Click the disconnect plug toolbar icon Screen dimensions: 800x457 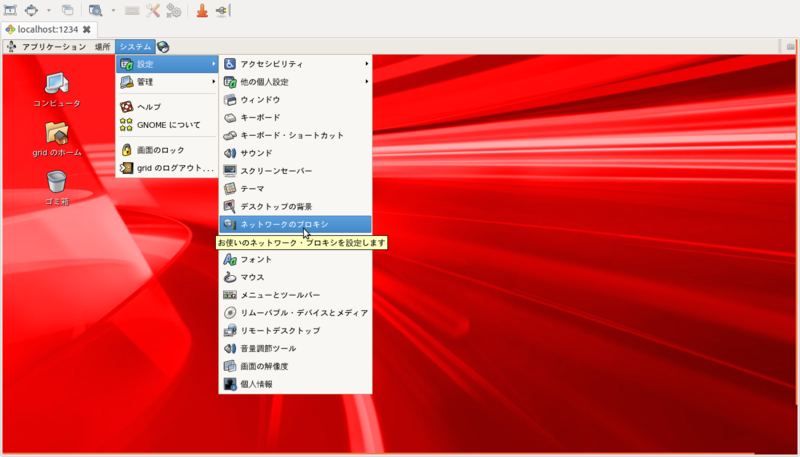pyautogui.click(x=223, y=10)
